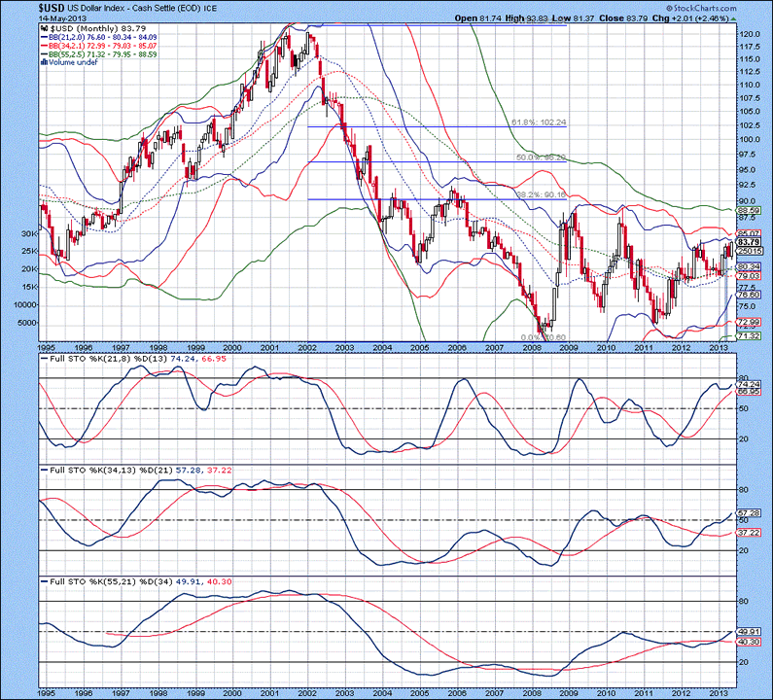Click the 72.99 price tag on the right axis

750,323
